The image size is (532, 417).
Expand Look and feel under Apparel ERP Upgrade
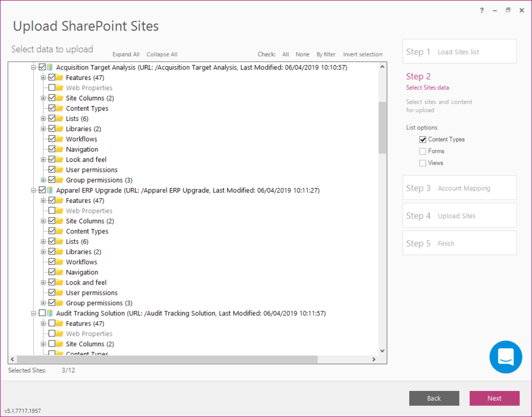click(43, 282)
